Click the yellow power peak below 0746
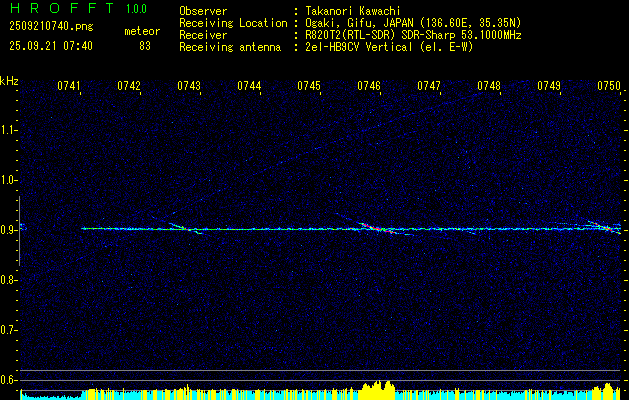The image size is (629, 400). (378, 386)
